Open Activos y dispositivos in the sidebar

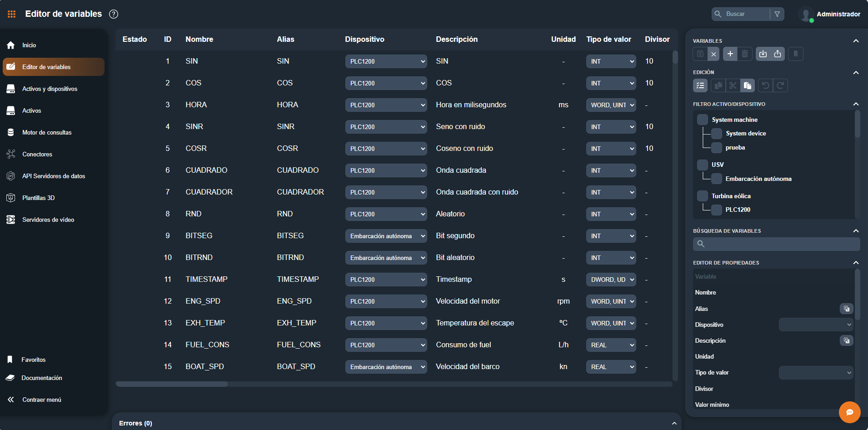pos(50,89)
